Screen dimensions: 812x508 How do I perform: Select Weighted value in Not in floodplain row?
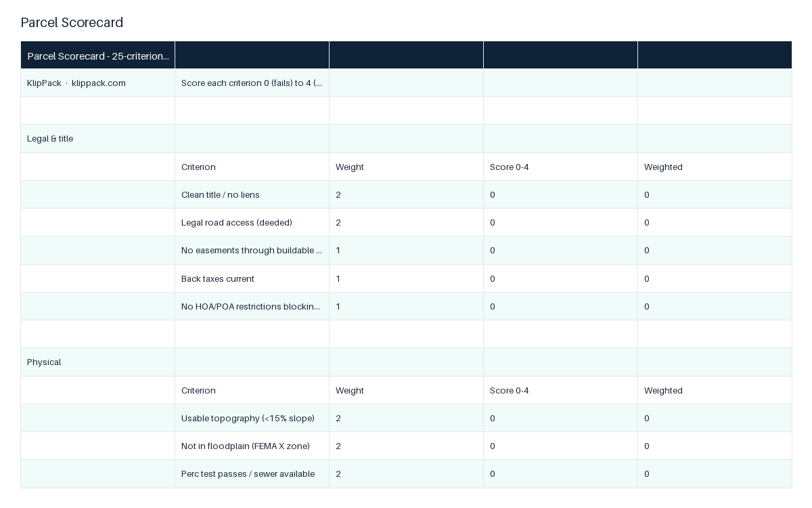click(715, 446)
